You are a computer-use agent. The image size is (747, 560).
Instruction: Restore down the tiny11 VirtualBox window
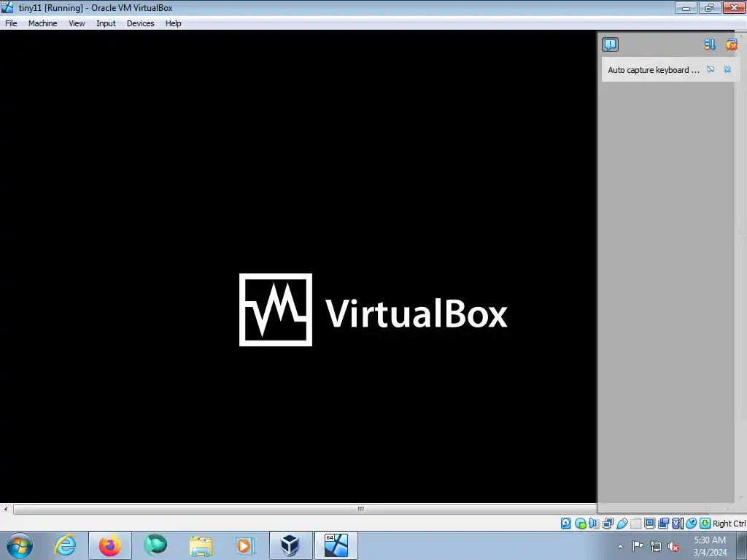[x=710, y=7]
